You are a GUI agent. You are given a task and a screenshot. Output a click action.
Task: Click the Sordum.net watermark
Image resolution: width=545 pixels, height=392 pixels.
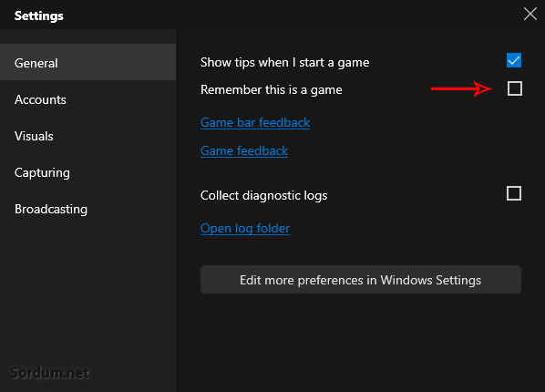tap(50, 373)
